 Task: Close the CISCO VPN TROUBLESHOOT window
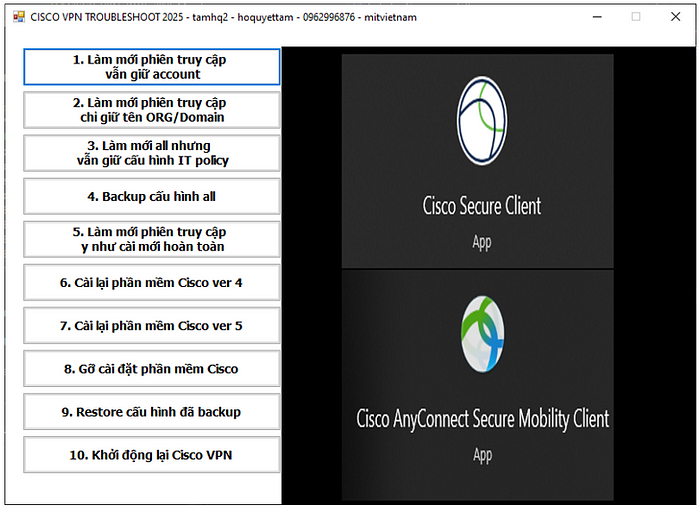pos(675,17)
